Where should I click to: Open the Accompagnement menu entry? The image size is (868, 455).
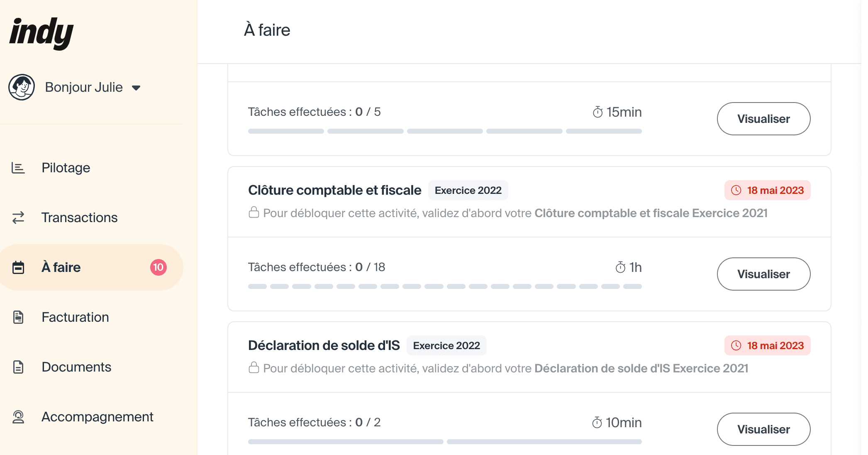tap(98, 417)
